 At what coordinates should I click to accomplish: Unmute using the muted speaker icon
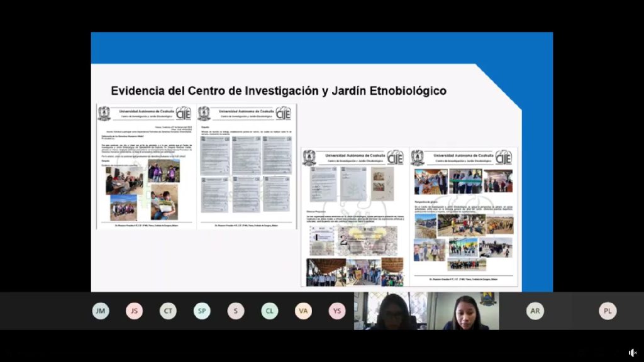pyautogui.click(x=632, y=353)
